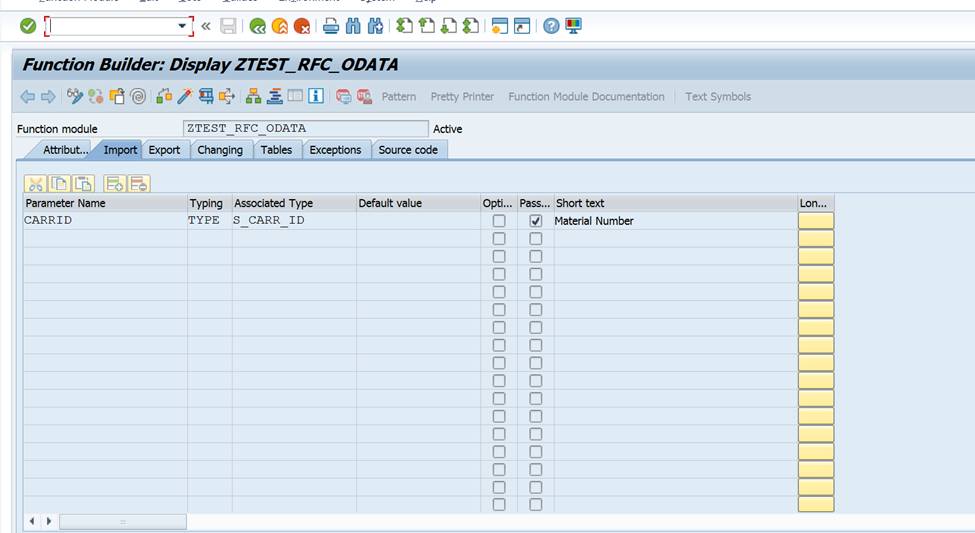Click the green Enter checkmark icon
Screen dimensions: 975x533
click(28, 26)
